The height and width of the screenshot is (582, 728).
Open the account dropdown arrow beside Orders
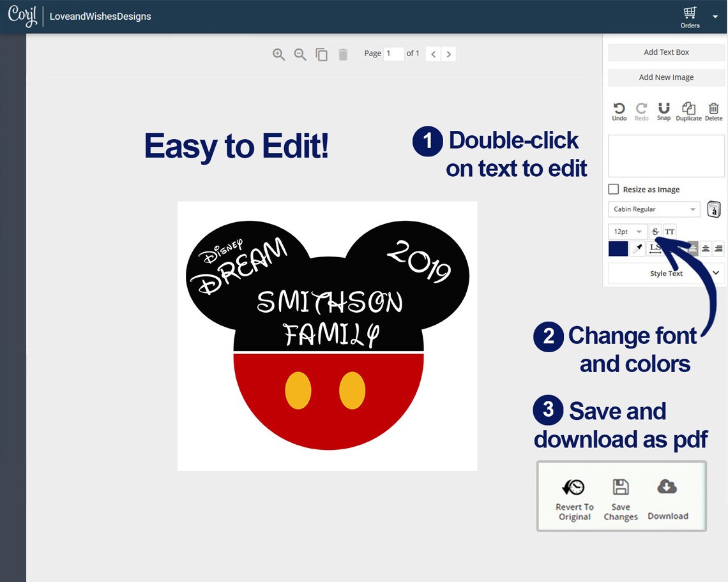(x=715, y=17)
